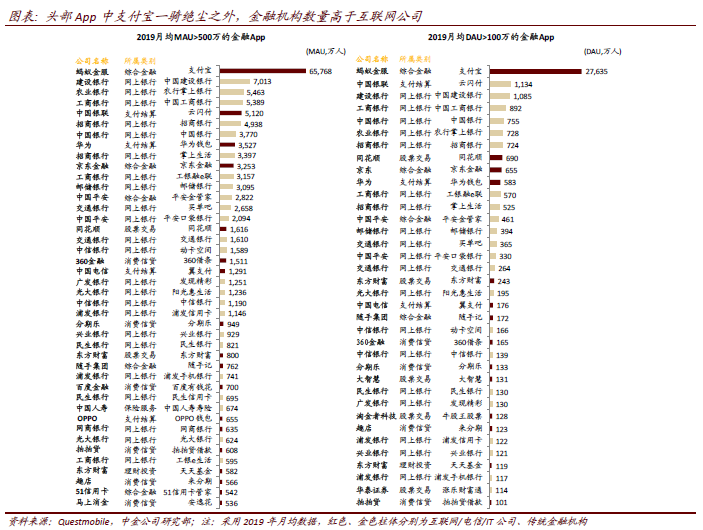Click the app name 安逸花
The height and width of the screenshot is (530, 703).
point(200,503)
